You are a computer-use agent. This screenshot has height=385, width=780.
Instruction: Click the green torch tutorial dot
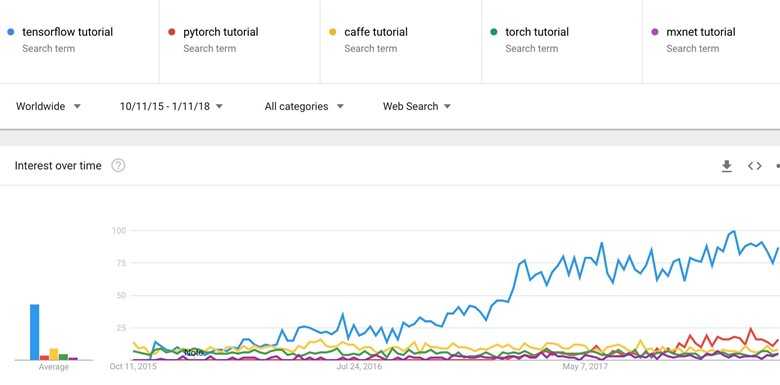[x=494, y=32]
